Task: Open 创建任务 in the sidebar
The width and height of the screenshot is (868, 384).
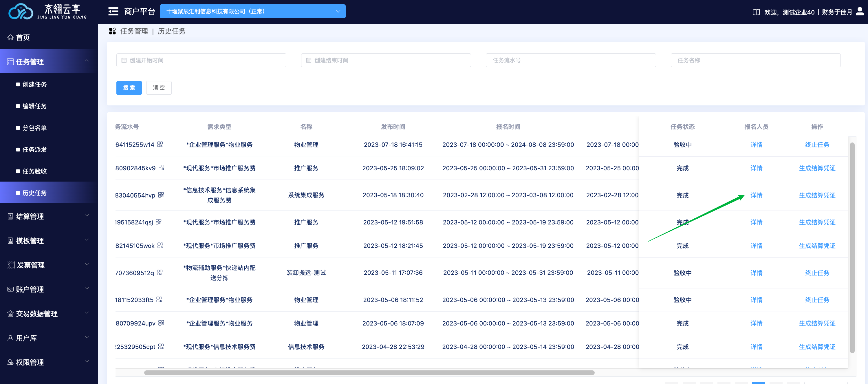Action: click(x=34, y=84)
